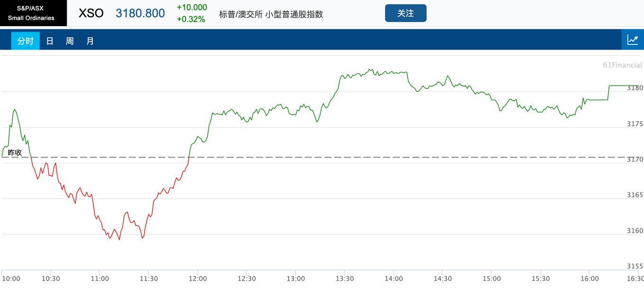The image size is (644, 289).
Task: Click the 10:30 time axis label
Action: tap(51, 279)
